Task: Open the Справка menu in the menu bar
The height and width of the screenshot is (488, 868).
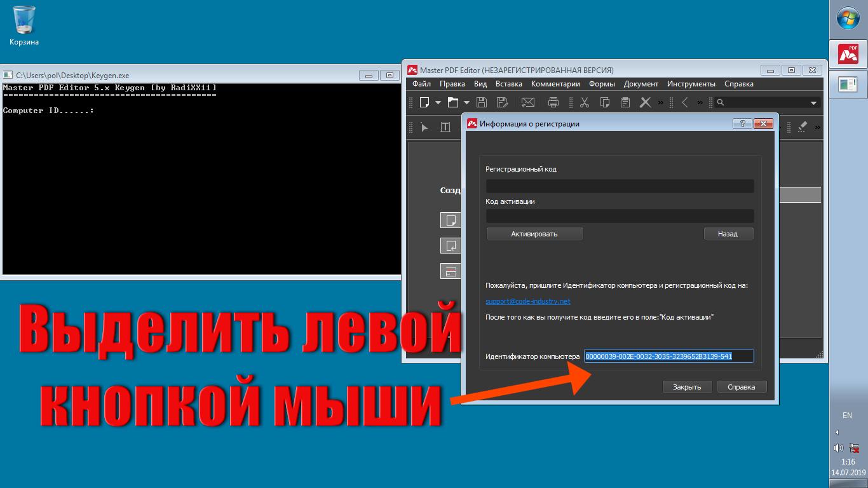Action: coord(739,84)
